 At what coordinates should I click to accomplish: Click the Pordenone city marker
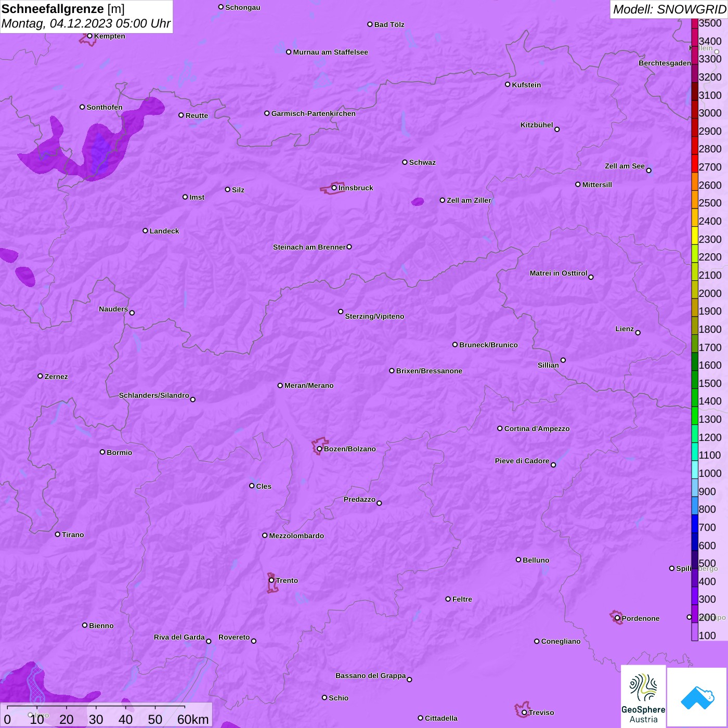tap(617, 618)
